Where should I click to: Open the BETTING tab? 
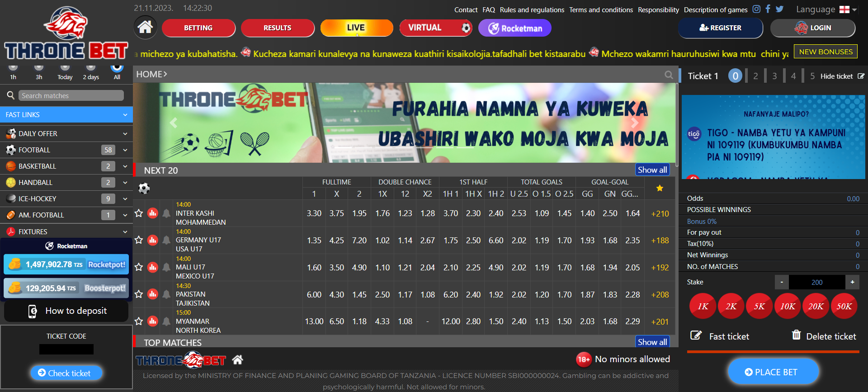pos(198,28)
